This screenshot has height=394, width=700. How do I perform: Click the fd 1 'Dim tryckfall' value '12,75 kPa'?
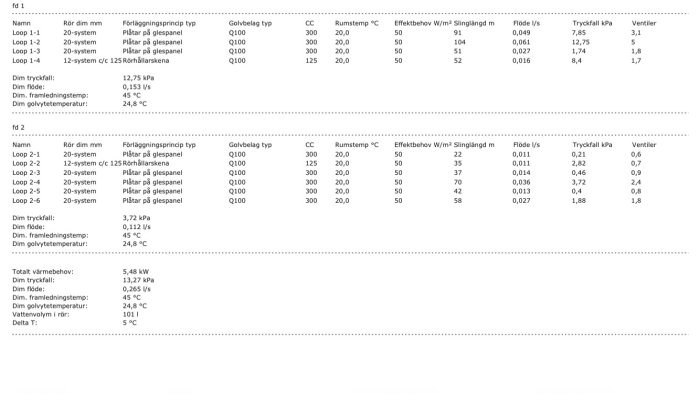(138, 78)
